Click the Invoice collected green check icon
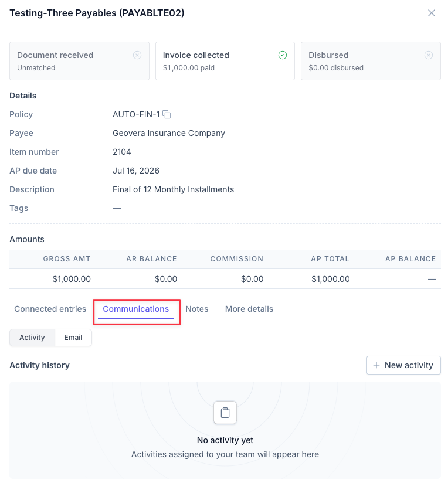The image size is (448, 500). click(x=283, y=55)
